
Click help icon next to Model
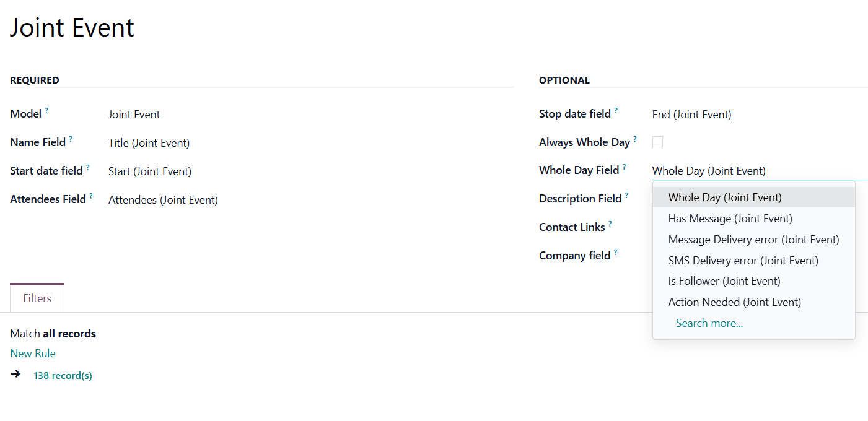[x=46, y=111]
